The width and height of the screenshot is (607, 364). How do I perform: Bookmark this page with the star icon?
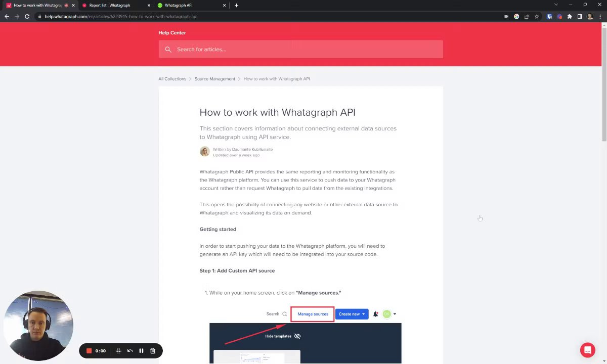pos(537,16)
